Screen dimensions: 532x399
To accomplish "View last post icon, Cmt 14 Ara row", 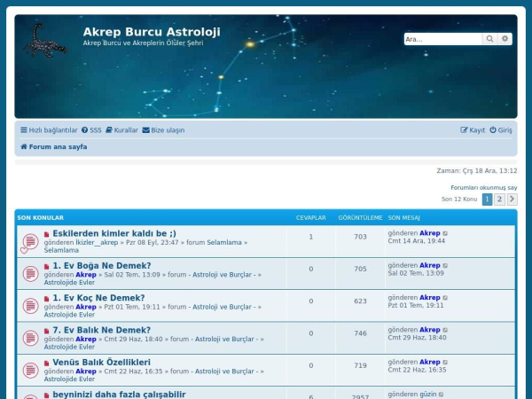I will pyautogui.click(x=445, y=233).
